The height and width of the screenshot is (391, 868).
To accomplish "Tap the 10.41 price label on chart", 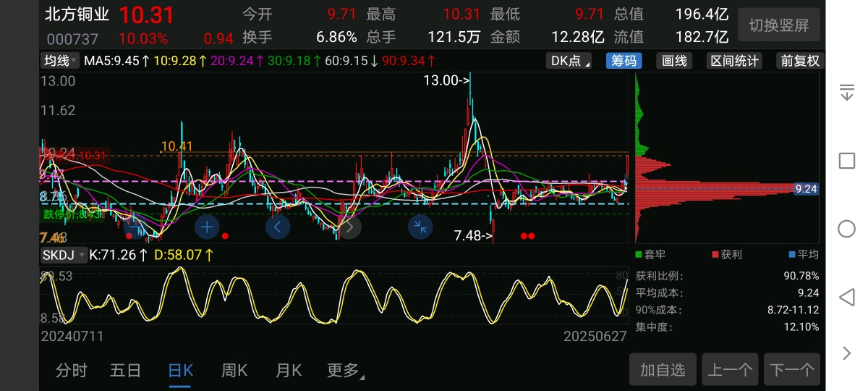I will click(x=177, y=146).
